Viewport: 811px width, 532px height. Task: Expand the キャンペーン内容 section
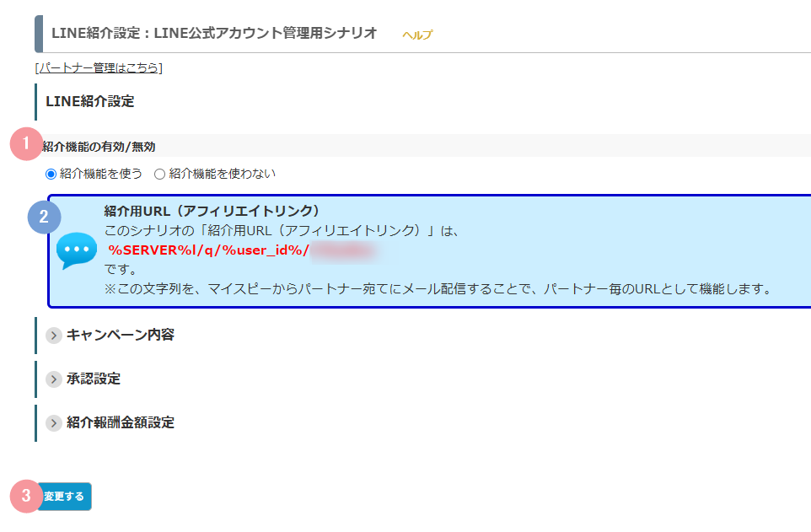(120, 335)
